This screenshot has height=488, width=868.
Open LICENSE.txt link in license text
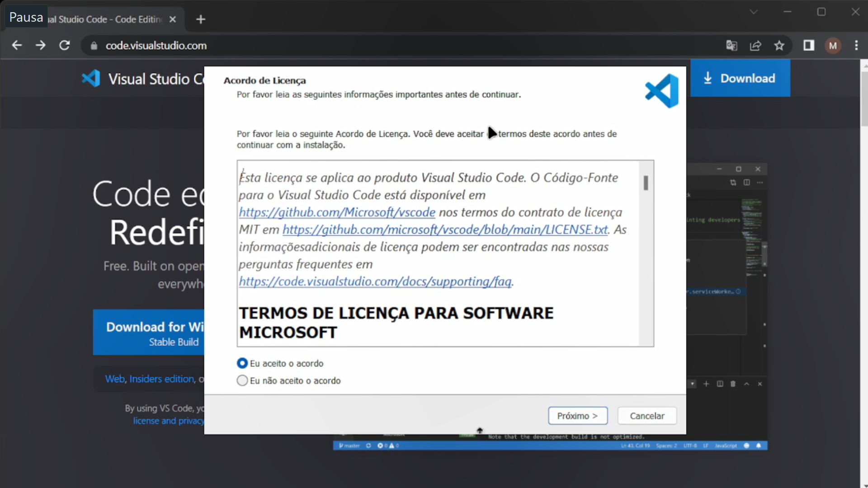[x=445, y=230]
